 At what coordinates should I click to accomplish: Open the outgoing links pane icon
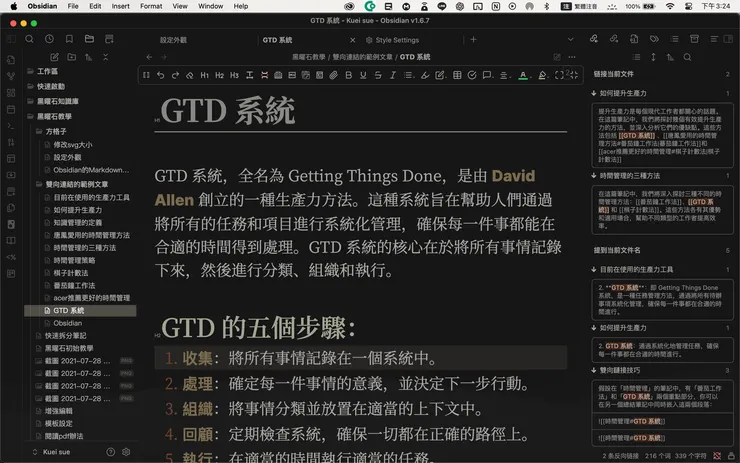[614, 39]
